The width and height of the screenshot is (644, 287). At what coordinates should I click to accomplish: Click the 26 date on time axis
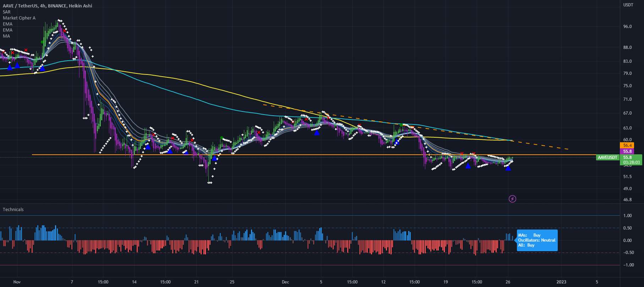[x=508, y=282]
